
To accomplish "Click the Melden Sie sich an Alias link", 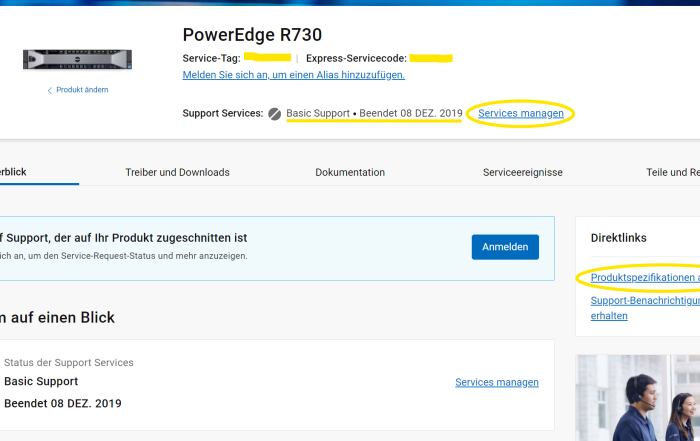I will [294, 75].
